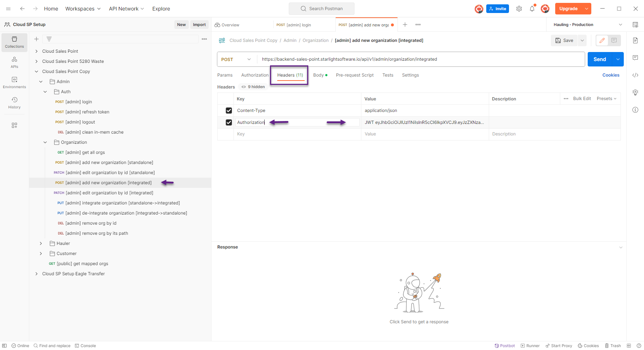Expand the Customer folder

point(41,254)
